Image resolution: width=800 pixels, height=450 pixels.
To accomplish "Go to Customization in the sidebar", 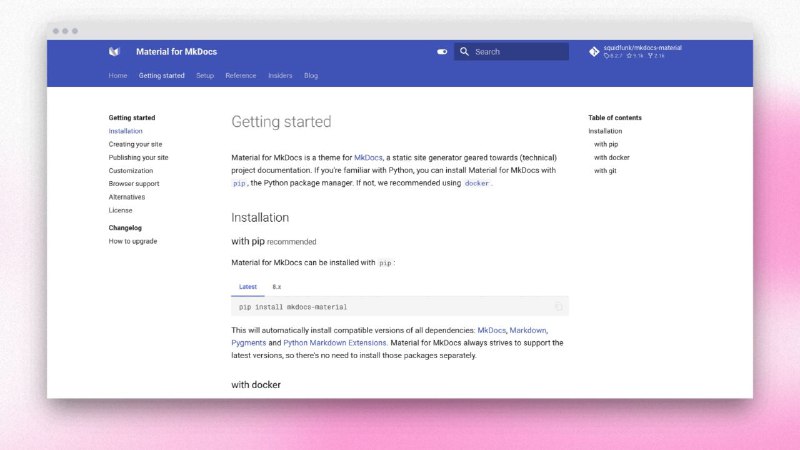I will coord(131,171).
